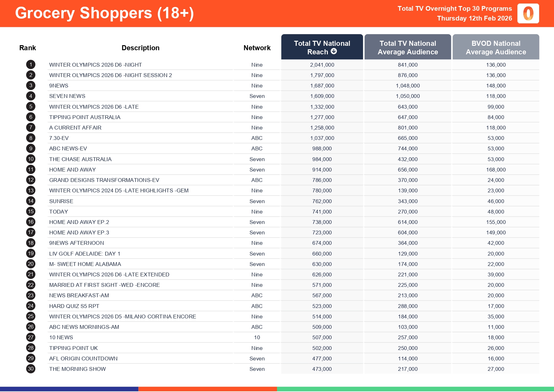Image resolution: width=554 pixels, height=392 pixels.
Task: Click TIPPING POINT AUSTRALIA program title
Action: tap(85, 117)
